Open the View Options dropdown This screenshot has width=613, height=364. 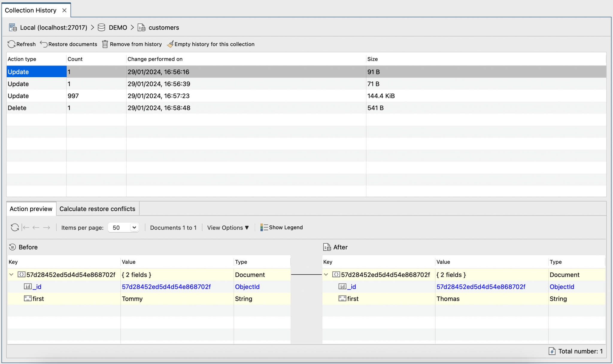228,227
